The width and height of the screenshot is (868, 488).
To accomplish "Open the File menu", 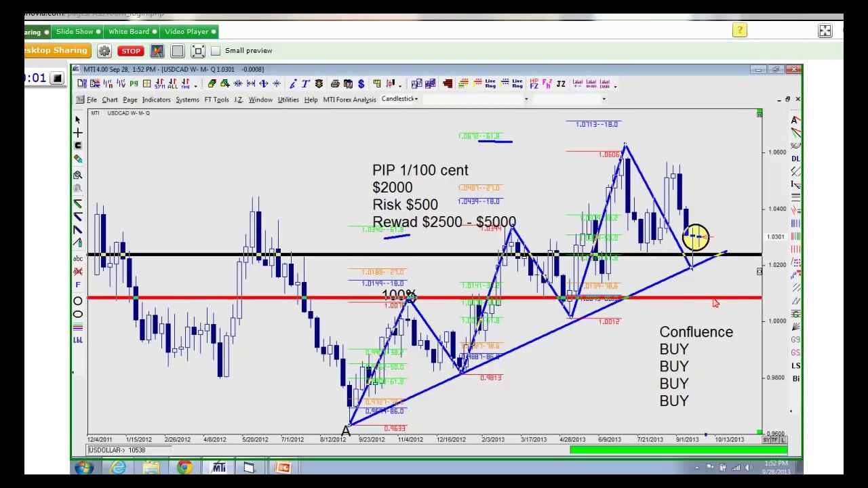I will coord(92,100).
